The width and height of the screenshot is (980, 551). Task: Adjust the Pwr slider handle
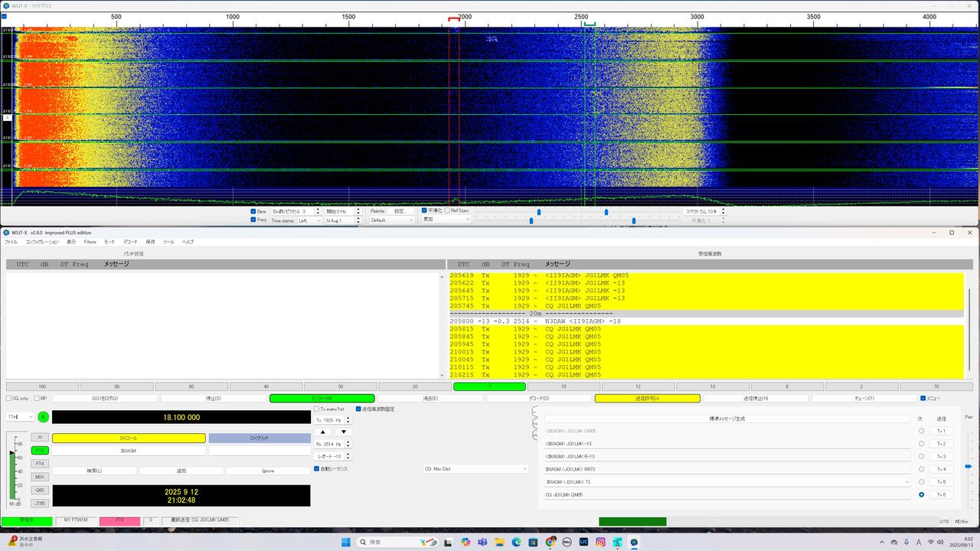coord(968,466)
